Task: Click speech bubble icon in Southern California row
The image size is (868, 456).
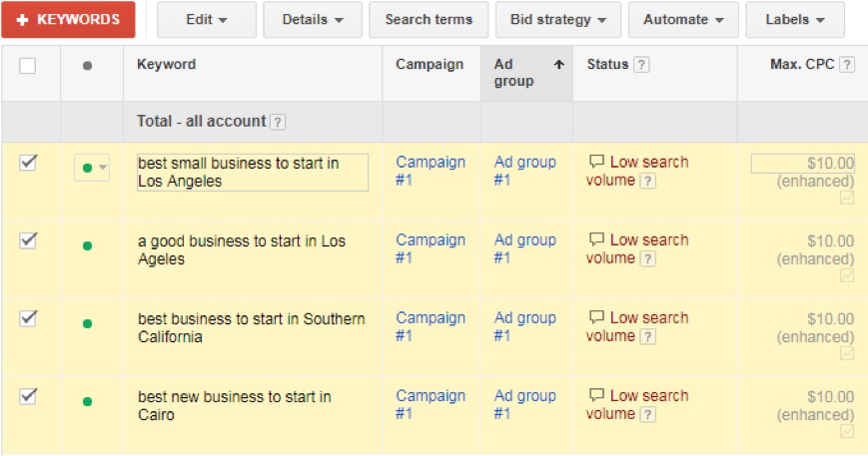Action: pyautogui.click(x=596, y=317)
